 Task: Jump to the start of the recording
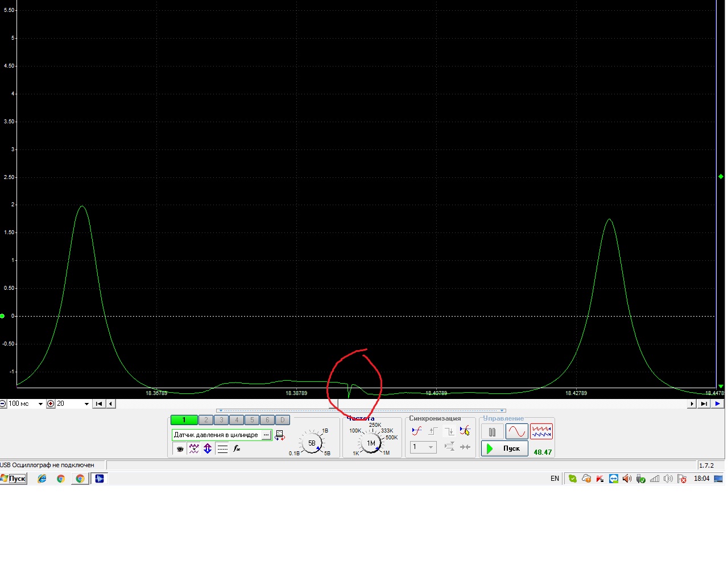[x=99, y=404]
